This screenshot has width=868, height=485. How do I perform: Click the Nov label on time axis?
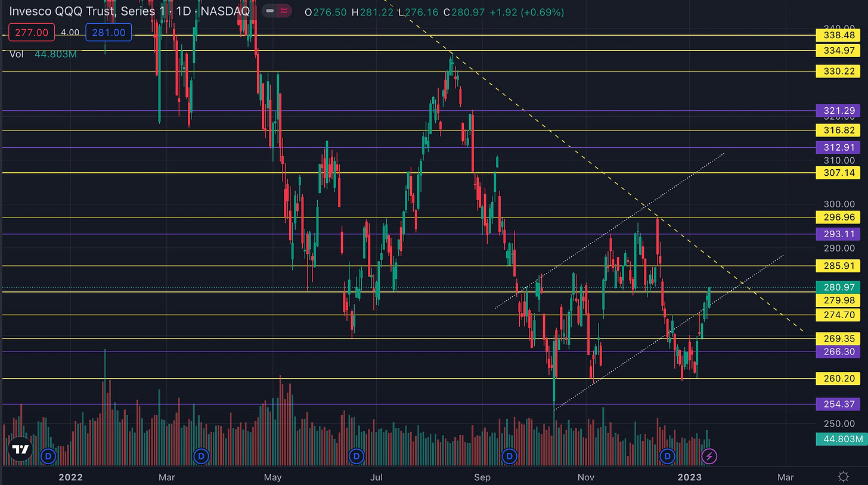[x=587, y=477]
